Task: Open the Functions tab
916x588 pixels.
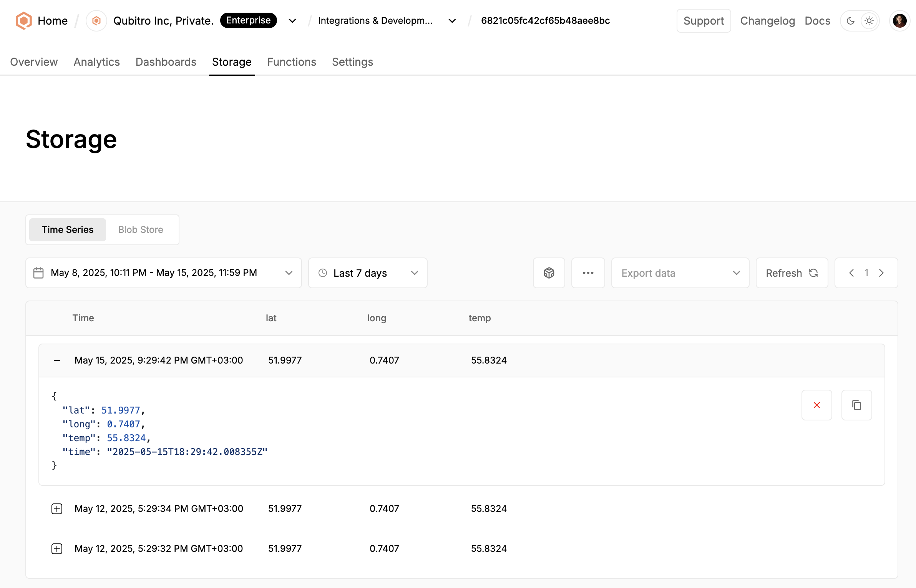Action: [x=292, y=62]
